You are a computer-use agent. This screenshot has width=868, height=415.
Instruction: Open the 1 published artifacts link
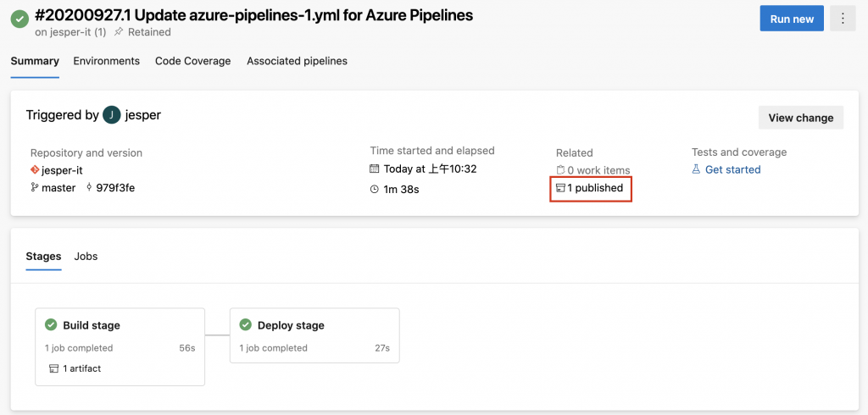[595, 188]
